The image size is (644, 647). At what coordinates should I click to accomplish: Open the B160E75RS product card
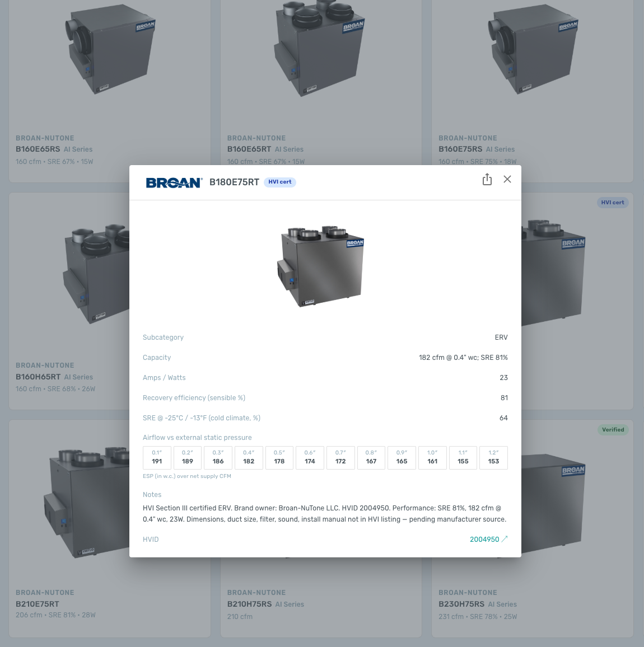533,91
